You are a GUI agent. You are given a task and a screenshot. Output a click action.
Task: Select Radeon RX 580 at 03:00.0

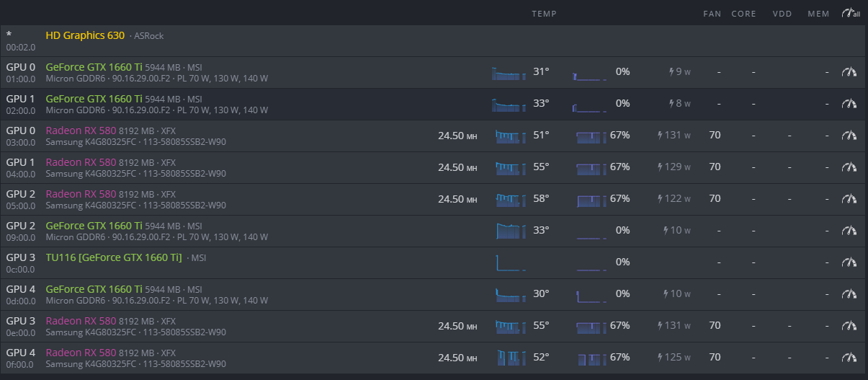click(81, 130)
